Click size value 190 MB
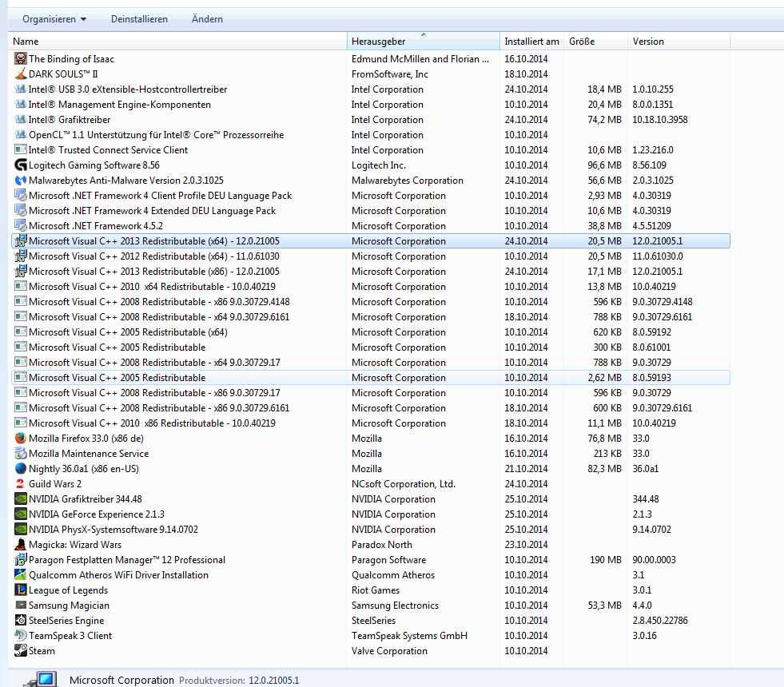 point(606,560)
